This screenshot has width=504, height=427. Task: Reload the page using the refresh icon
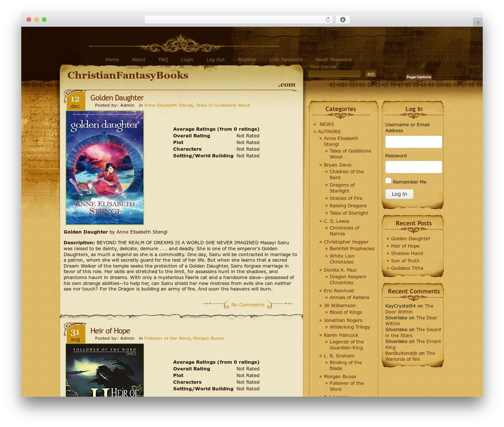[328, 20]
